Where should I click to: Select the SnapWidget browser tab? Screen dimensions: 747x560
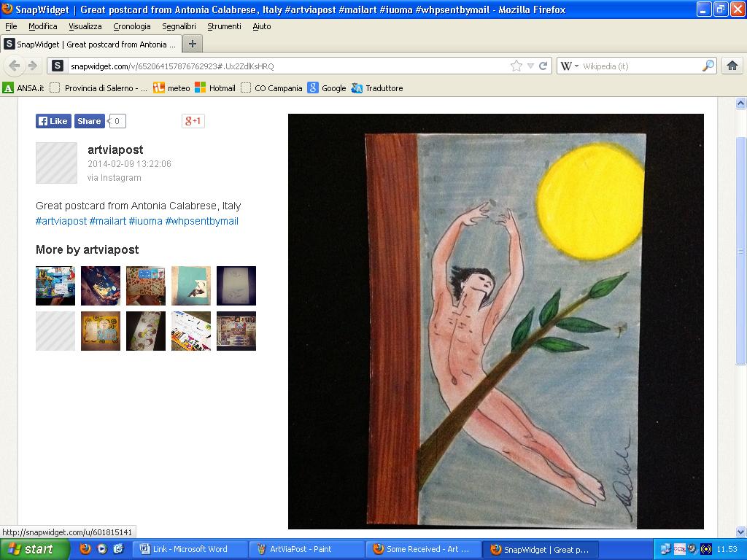click(91, 44)
